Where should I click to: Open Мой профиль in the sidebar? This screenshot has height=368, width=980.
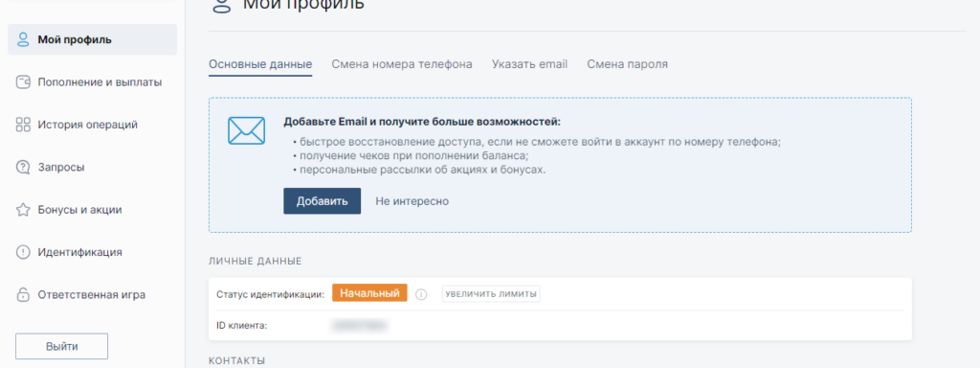click(x=93, y=40)
